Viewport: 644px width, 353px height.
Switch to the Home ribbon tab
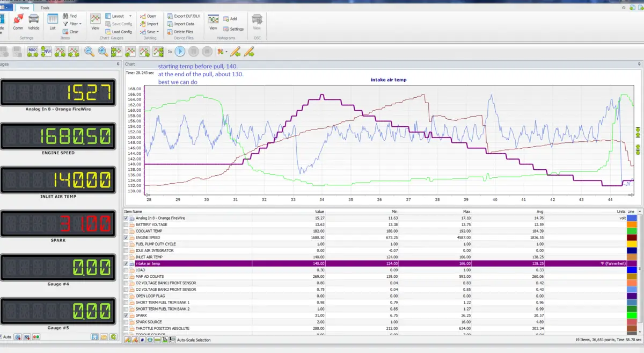24,8
